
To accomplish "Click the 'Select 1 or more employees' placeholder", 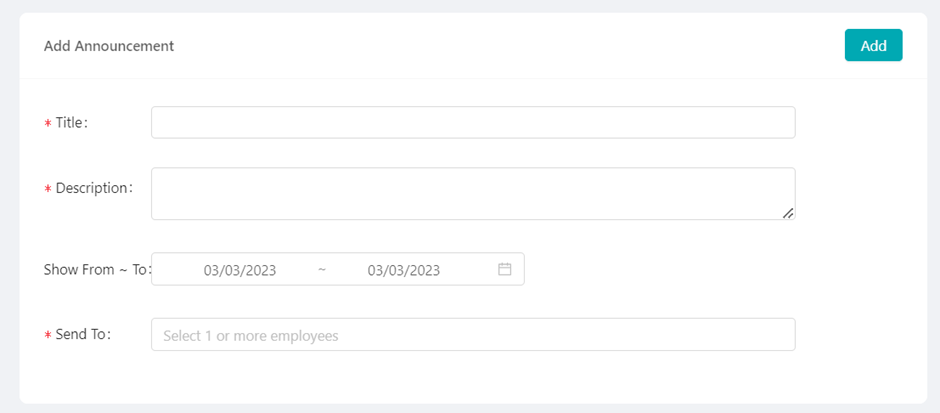I will pyautogui.click(x=251, y=336).
